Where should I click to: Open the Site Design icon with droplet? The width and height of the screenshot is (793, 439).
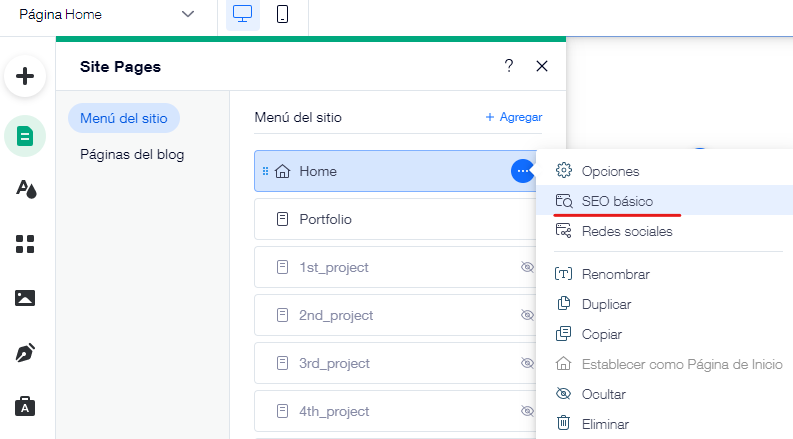pyautogui.click(x=25, y=189)
